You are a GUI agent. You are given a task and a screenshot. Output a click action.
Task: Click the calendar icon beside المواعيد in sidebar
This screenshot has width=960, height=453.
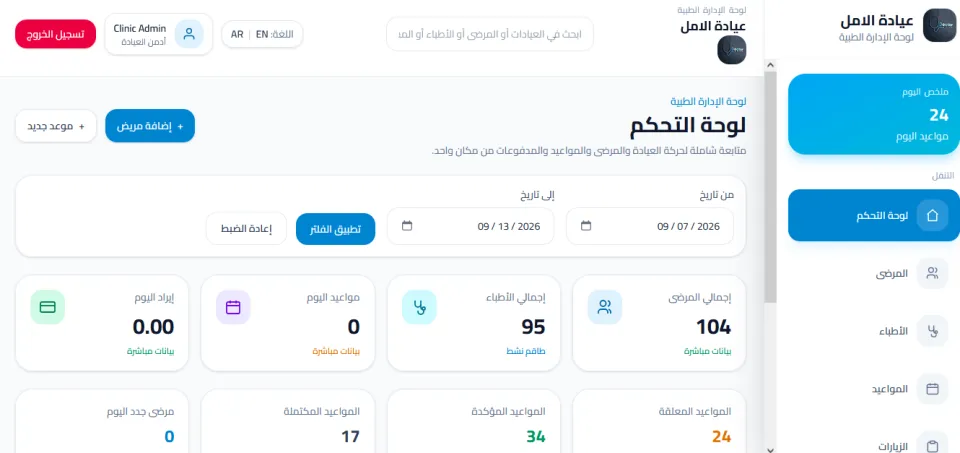pyautogui.click(x=932, y=389)
